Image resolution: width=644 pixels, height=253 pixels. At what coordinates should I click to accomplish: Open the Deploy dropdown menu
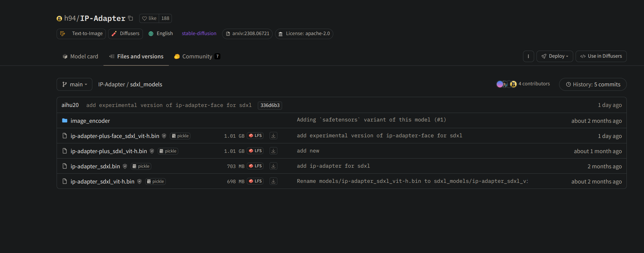554,56
